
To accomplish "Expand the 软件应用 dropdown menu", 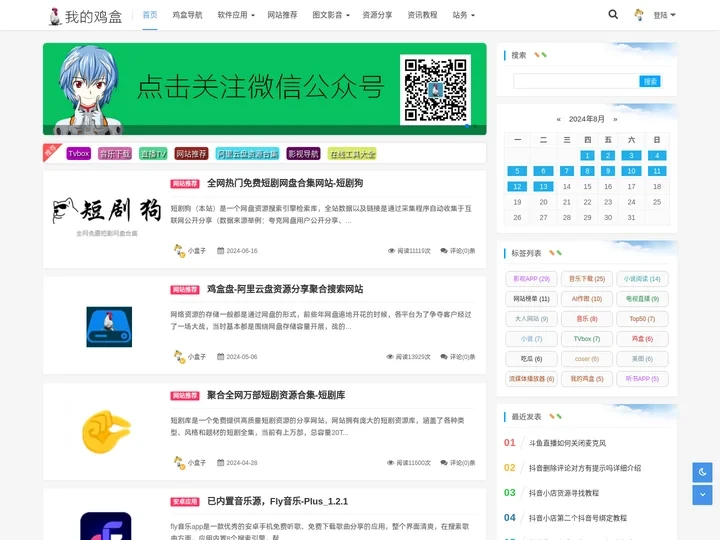I will [x=236, y=15].
